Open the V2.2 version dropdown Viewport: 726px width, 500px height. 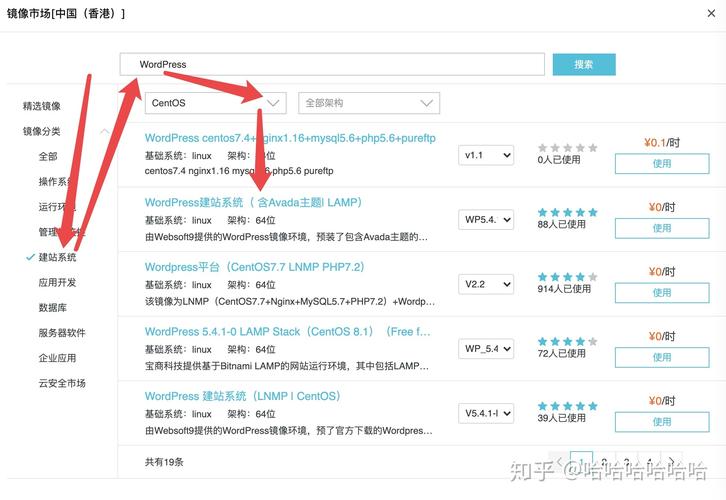486,284
